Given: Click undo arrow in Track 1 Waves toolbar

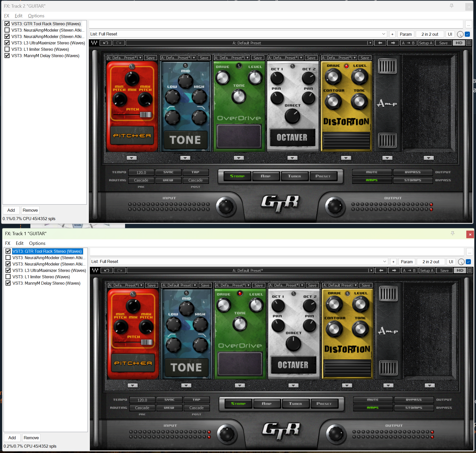Looking at the screenshot, I should (x=107, y=270).
